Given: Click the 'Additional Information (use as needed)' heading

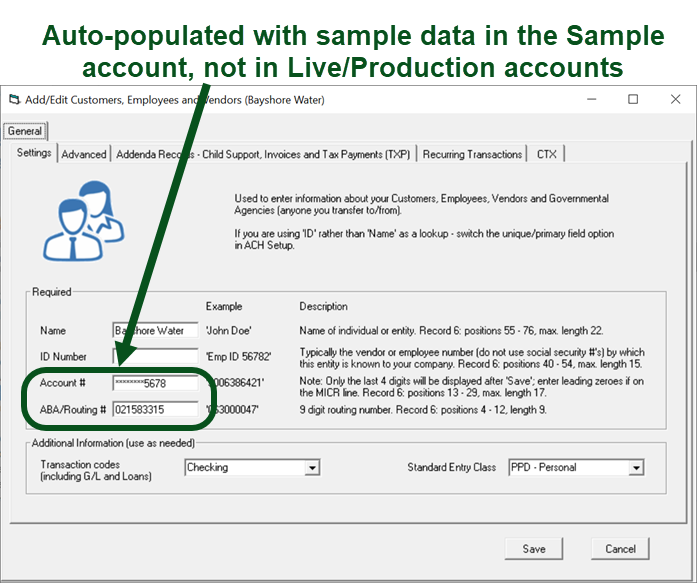Looking at the screenshot, I should [x=113, y=443].
